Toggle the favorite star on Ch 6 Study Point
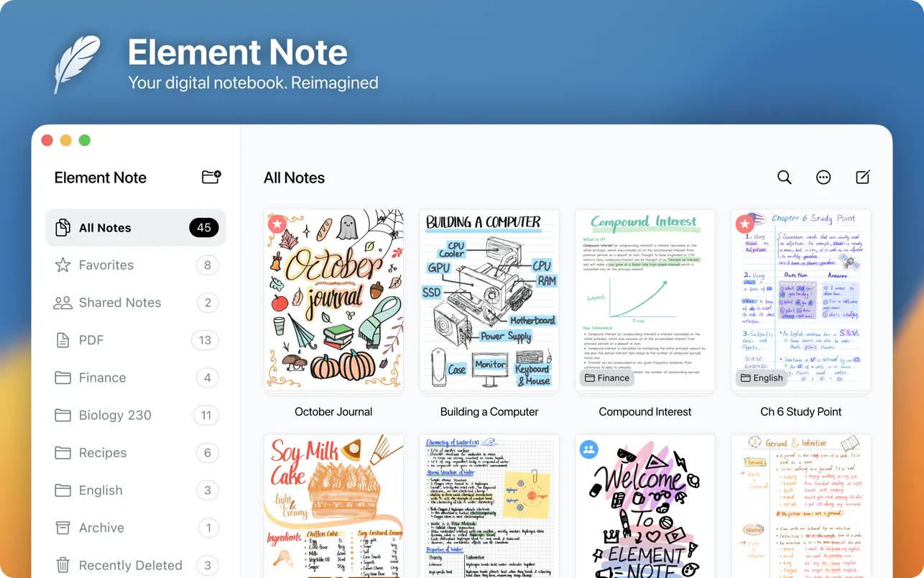 pos(744,224)
